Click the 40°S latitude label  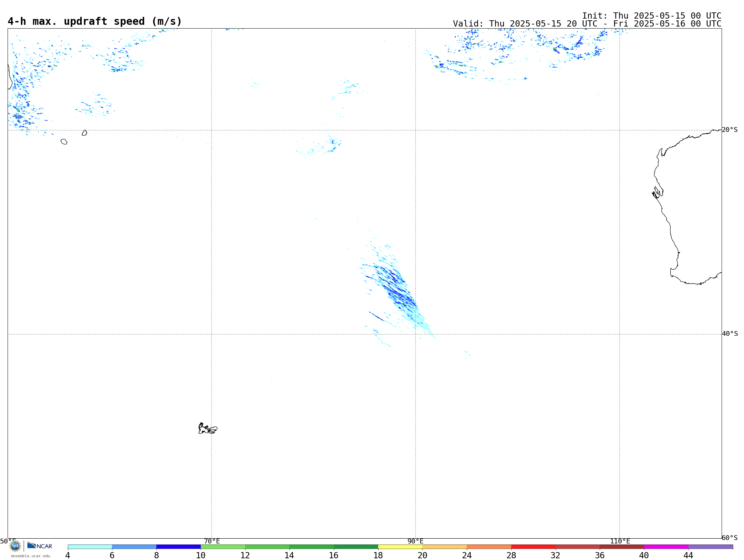(x=730, y=334)
